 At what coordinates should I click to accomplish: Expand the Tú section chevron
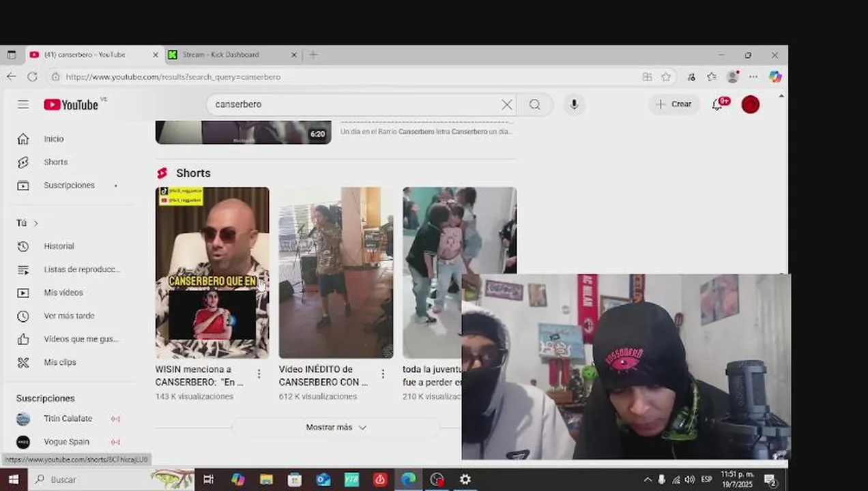pyautogui.click(x=35, y=223)
